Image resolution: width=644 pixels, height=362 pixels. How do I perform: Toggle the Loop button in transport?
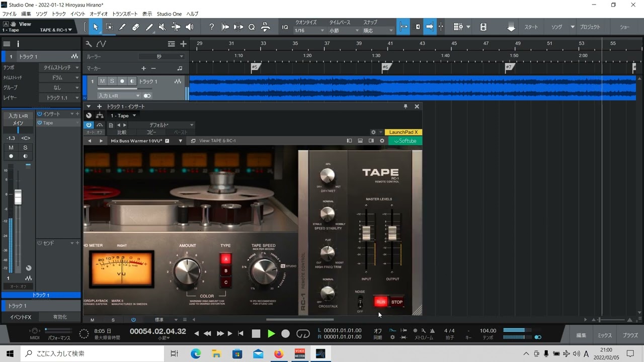point(303,333)
